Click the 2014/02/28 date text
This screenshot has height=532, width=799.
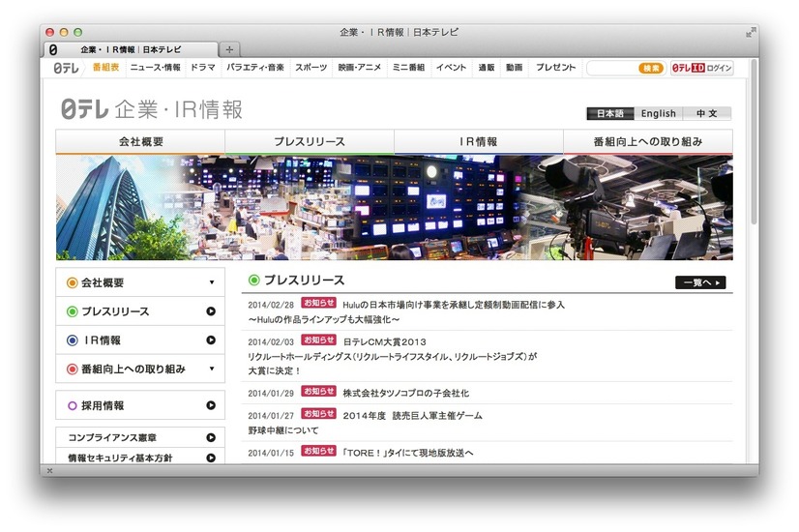point(271,305)
